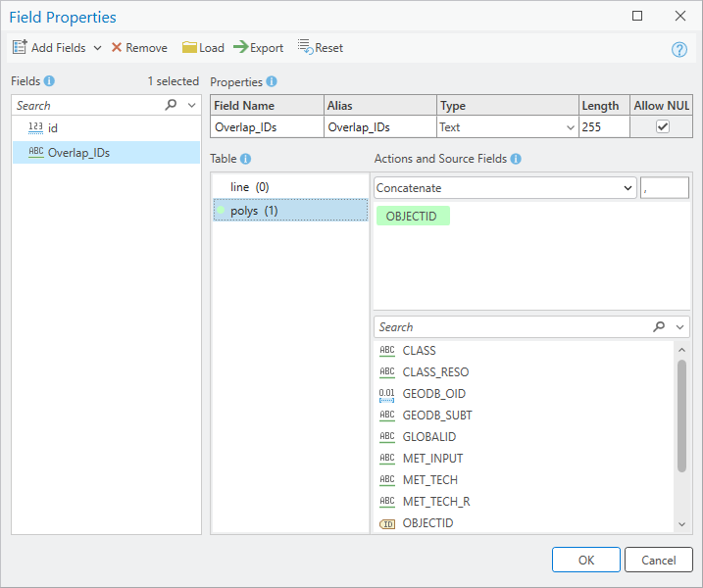The image size is (703, 588).
Task: Expand the Add Fields dropdown arrow
Action: (97, 48)
